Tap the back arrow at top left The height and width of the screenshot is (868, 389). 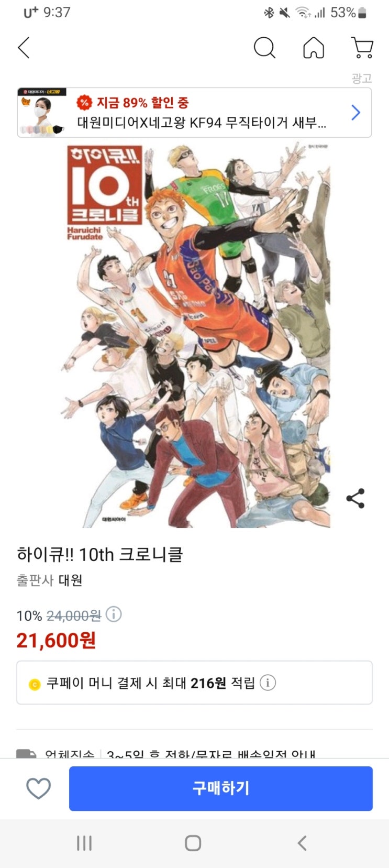24,48
